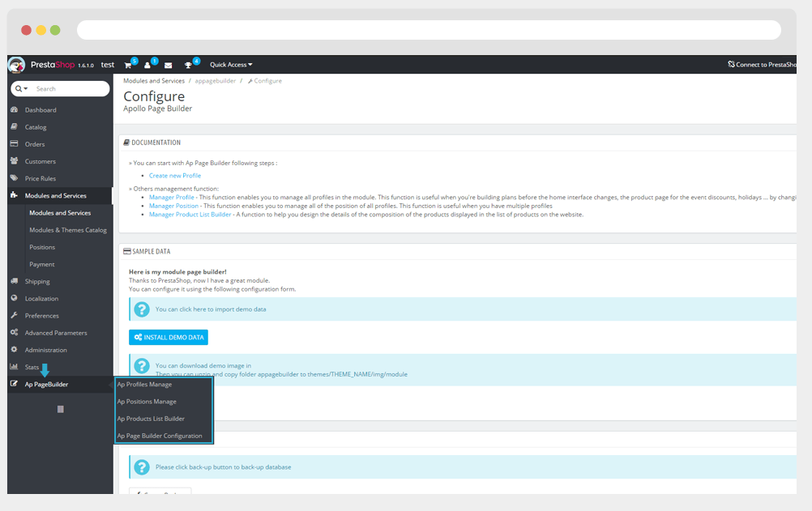Click the Dashboard sidebar icon
The image size is (812, 511).
pos(15,110)
